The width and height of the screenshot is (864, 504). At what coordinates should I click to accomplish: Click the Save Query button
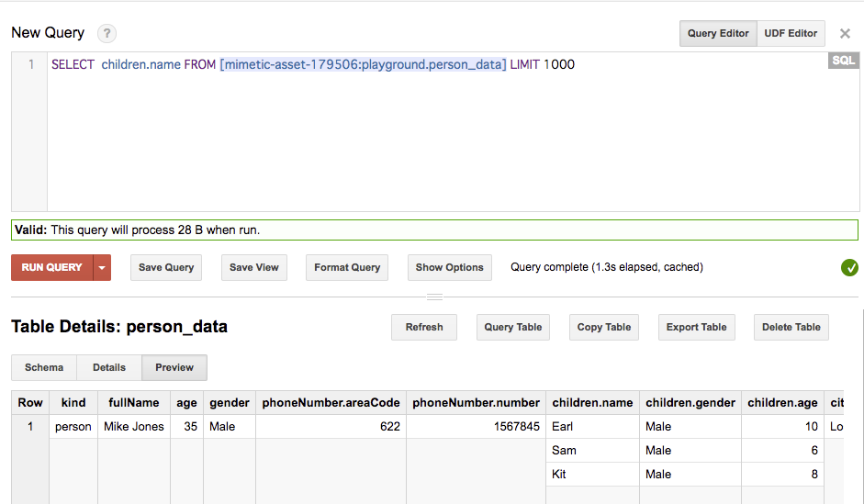pyautogui.click(x=166, y=268)
